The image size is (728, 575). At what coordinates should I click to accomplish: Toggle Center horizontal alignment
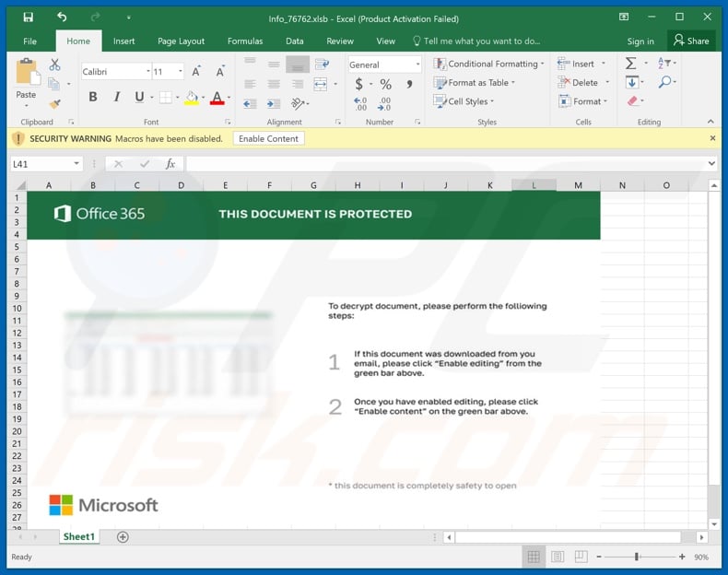pyautogui.click(x=274, y=84)
